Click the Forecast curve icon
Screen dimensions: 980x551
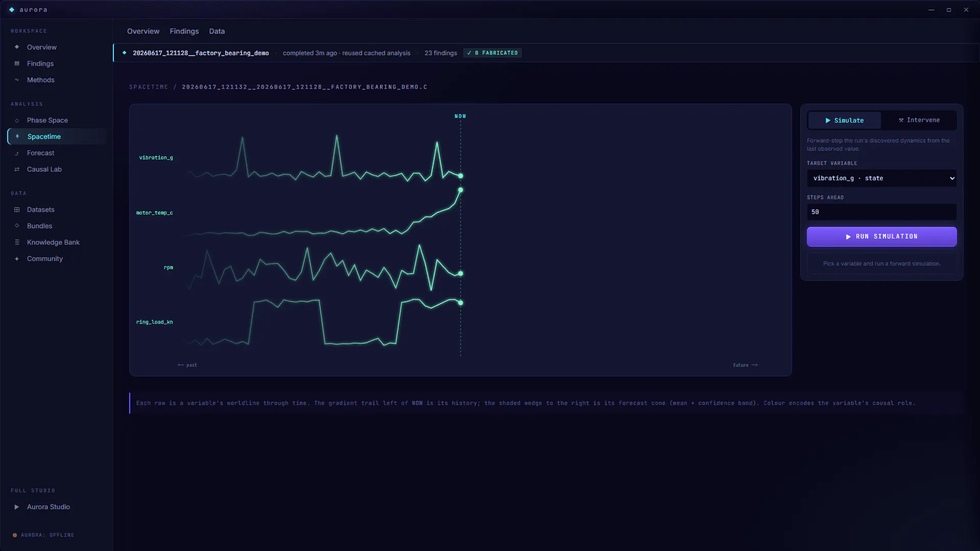pyautogui.click(x=17, y=153)
